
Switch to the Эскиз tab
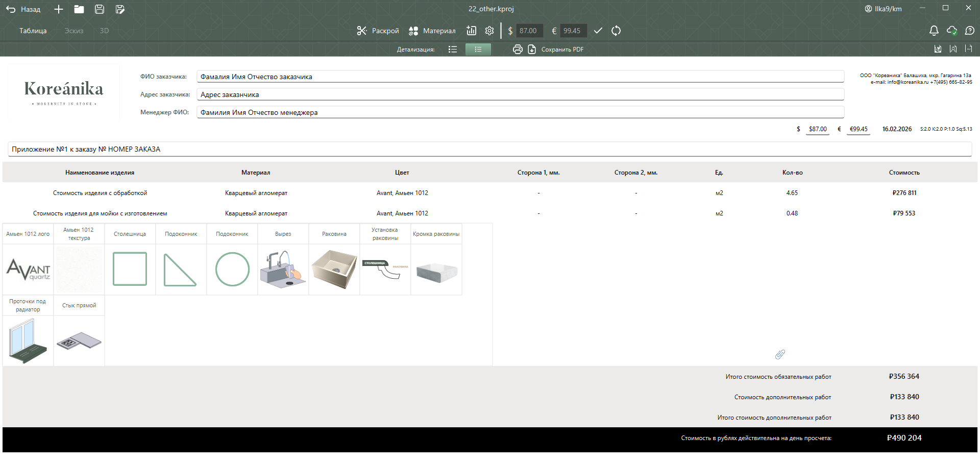tap(74, 31)
